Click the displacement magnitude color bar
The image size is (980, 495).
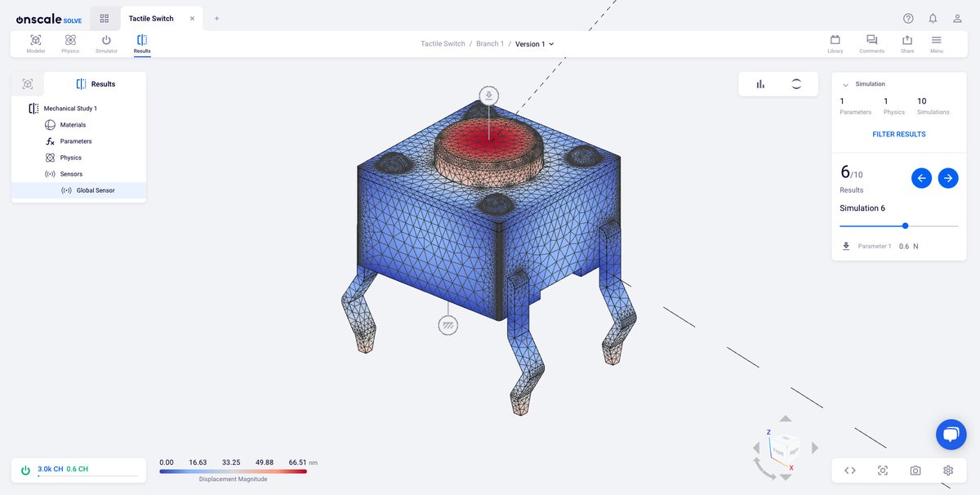(233, 471)
